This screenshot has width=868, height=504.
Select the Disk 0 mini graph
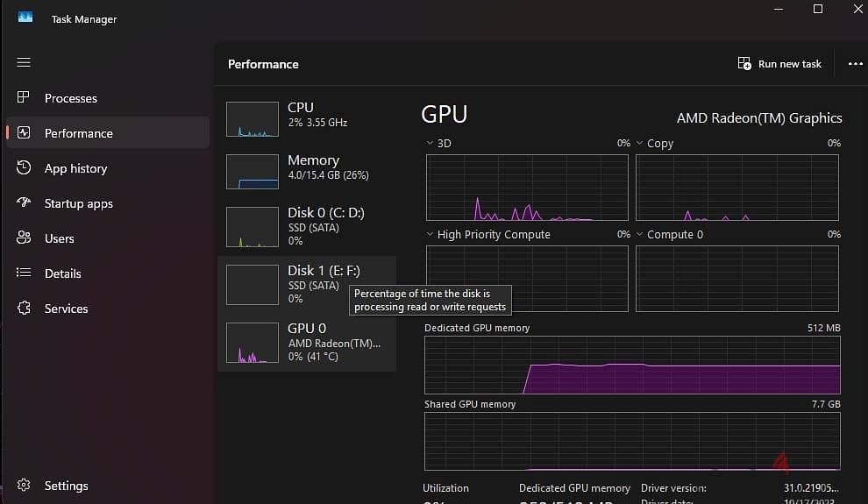(x=253, y=227)
